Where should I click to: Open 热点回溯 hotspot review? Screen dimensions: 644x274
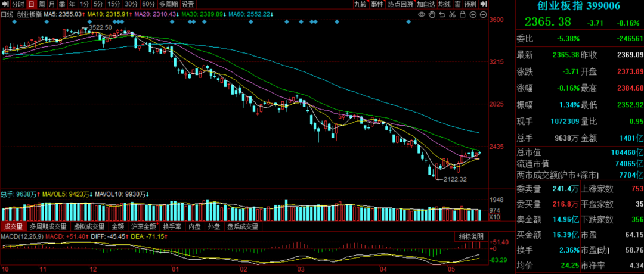click(400, 4)
